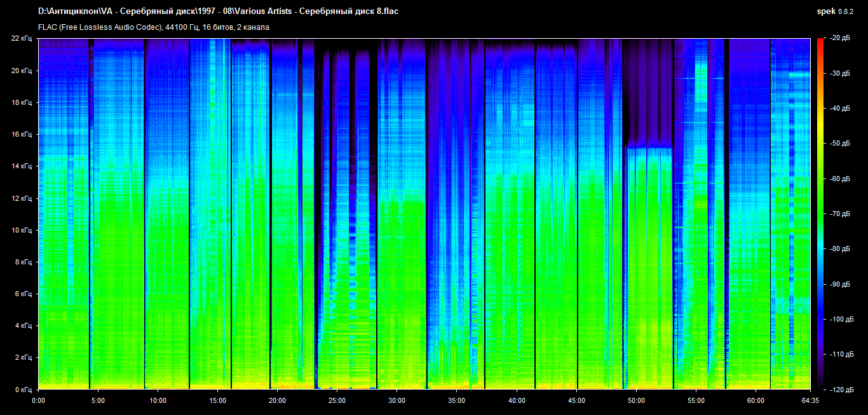This screenshot has width=868, height=415.
Task: Click the -120 дБ level label
Action: pyautogui.click(x=841, y=389)
